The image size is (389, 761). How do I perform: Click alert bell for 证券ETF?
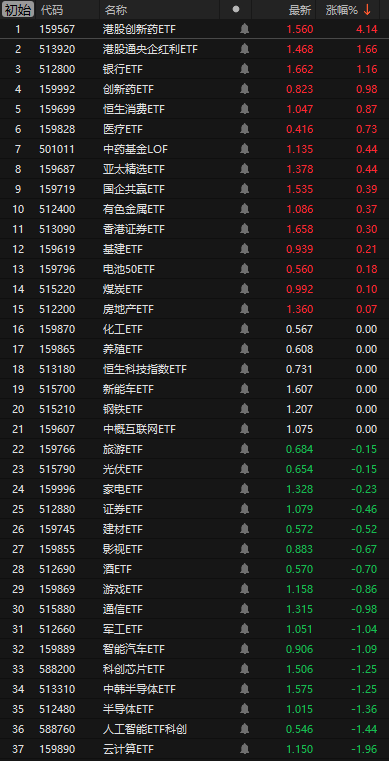coord(244,509)
